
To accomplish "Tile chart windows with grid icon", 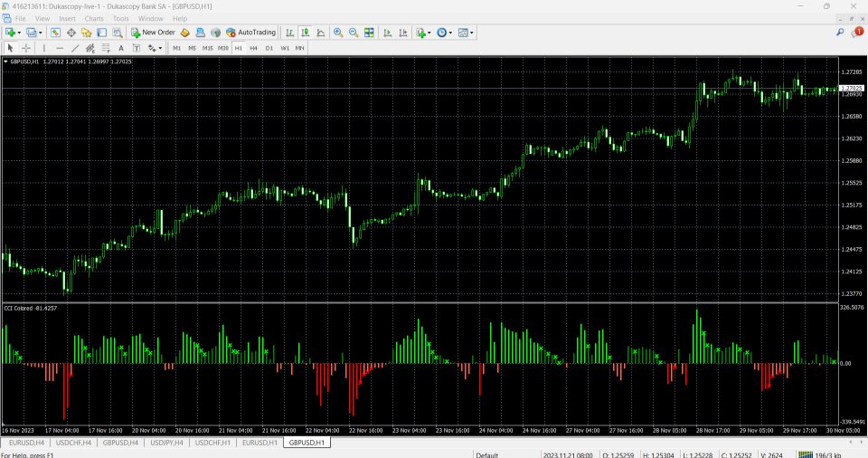I will [x=369, y=33].
